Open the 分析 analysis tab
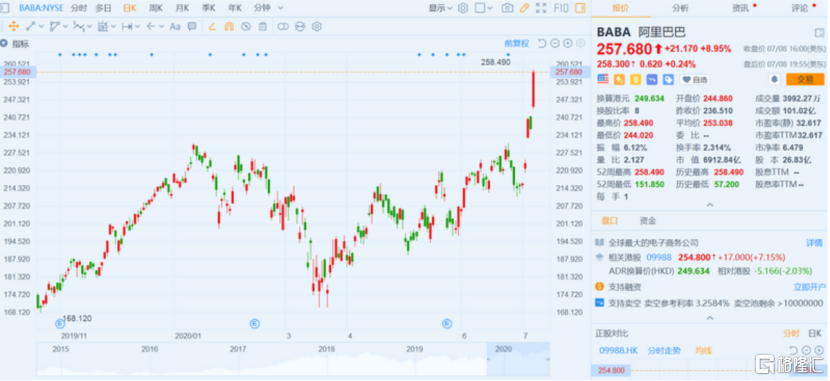The height and width of the screenshot is (381, 830). click(x=680, y=8)
